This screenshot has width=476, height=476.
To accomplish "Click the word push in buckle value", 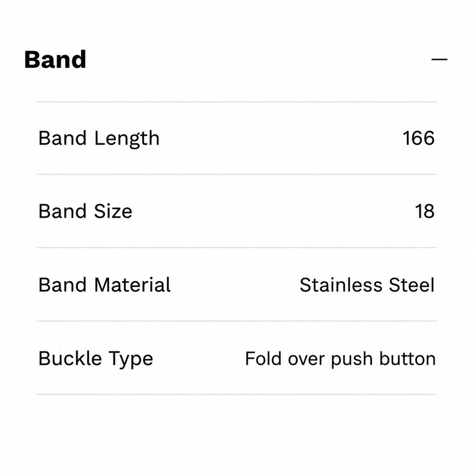I will [x=352, y=360].
